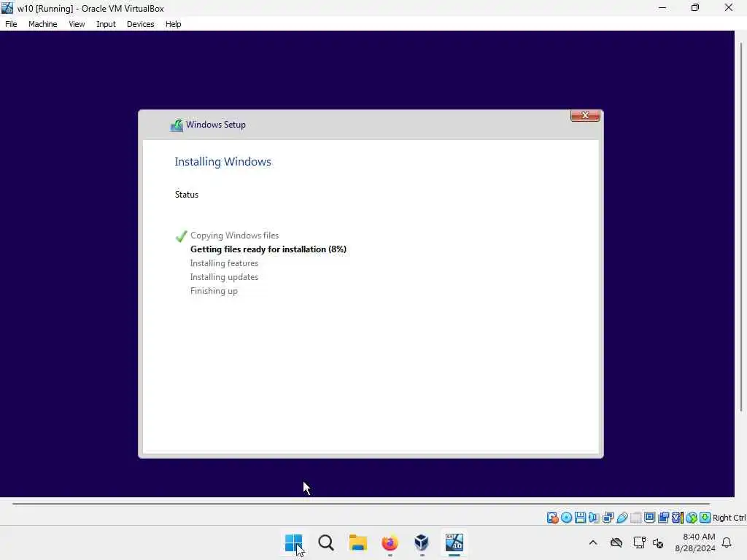Open File Explorer from the taskbar
This screenshot has height=560, width=747.
357,542
